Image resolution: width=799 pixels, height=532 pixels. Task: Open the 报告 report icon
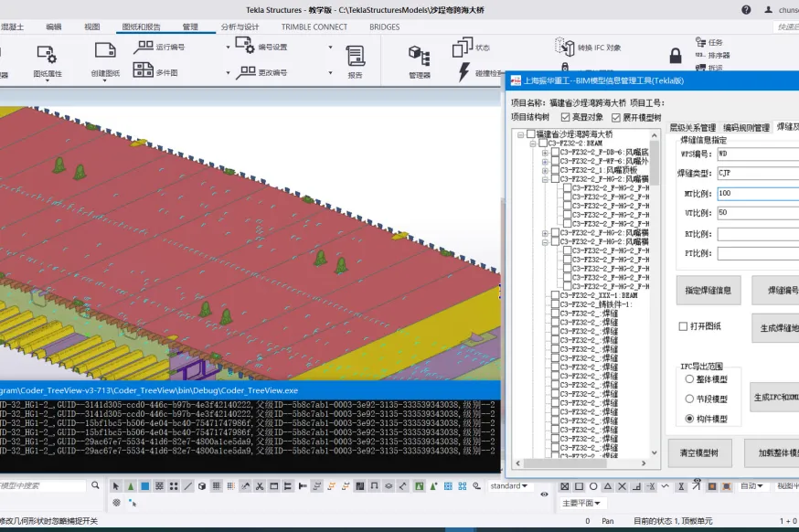pyautogui.click(x=356, y=56)
